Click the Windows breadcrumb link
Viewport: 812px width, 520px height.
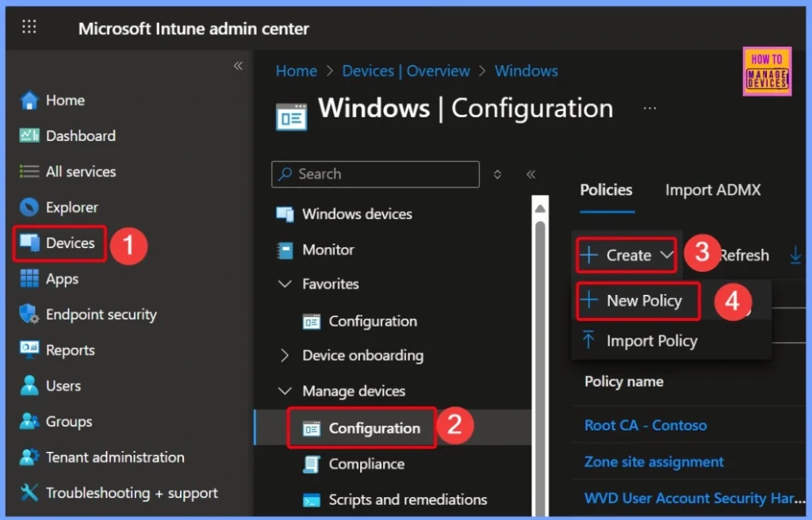point(527,71)
